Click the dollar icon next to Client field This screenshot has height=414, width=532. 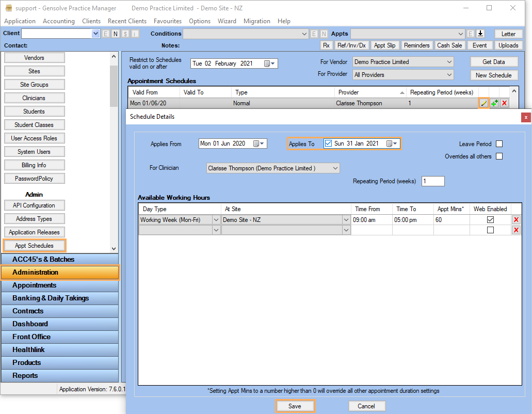pos(125,34)
